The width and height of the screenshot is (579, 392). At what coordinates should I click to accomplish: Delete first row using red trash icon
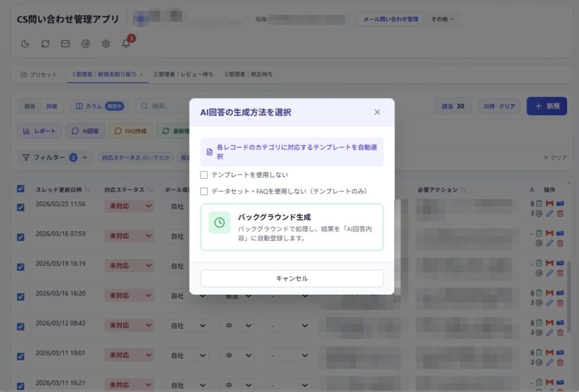(560, 213)
